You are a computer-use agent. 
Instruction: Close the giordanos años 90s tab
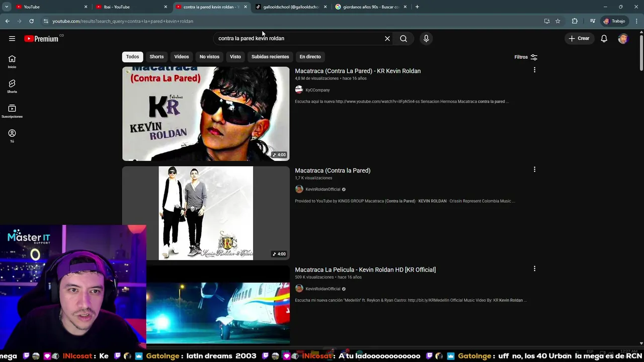[x=405, y=7]
